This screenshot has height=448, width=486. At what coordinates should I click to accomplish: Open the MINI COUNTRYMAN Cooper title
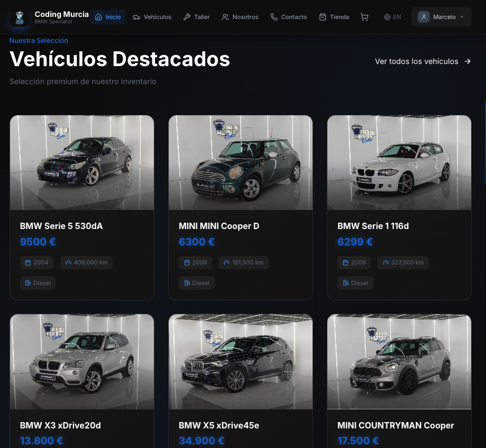pos(396,425)
